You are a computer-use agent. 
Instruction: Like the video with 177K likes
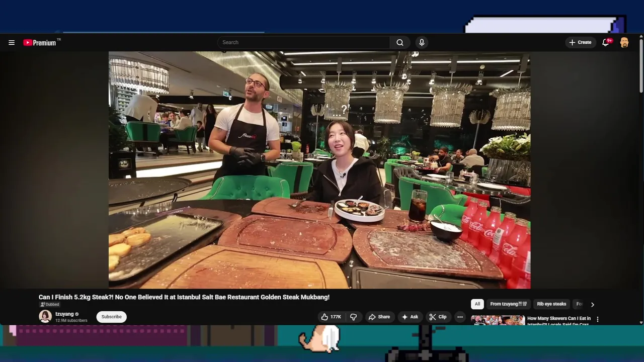pos(331,317)
